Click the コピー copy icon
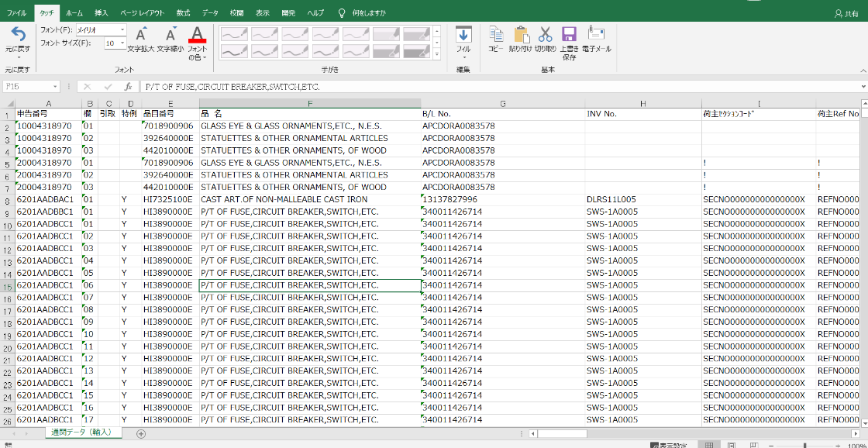This screenshot has height=448, width=868. click(496, 34)
